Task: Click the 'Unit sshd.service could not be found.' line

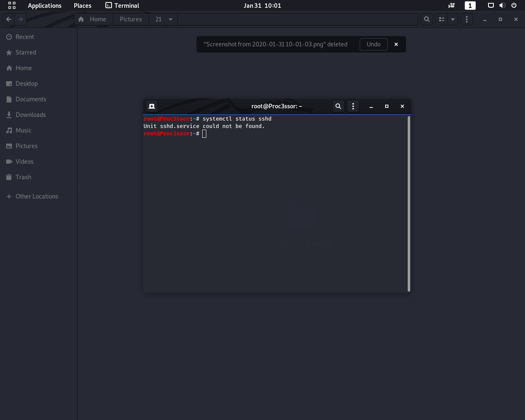Action: [204, 126]
